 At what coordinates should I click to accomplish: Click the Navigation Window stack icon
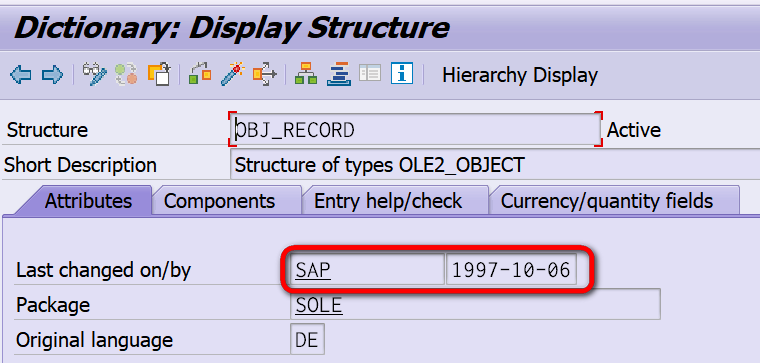click(338, 74)
